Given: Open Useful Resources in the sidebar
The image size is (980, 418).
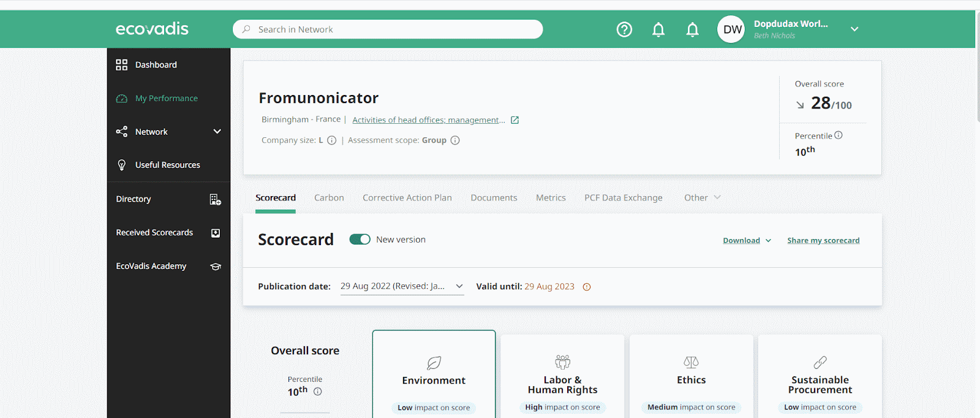Looking at the screenshot, I should (x=168, y=165).
